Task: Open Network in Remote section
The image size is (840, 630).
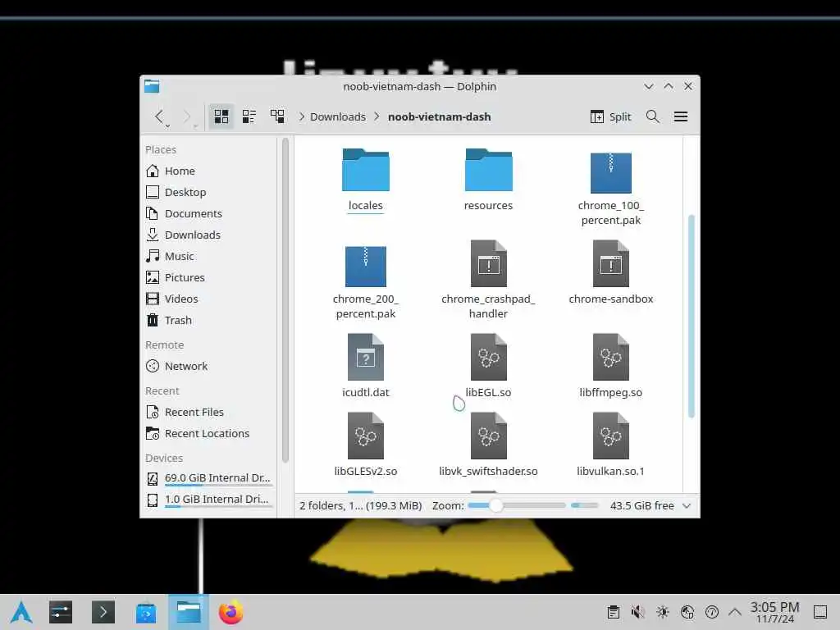Action: tap(209, 367)
